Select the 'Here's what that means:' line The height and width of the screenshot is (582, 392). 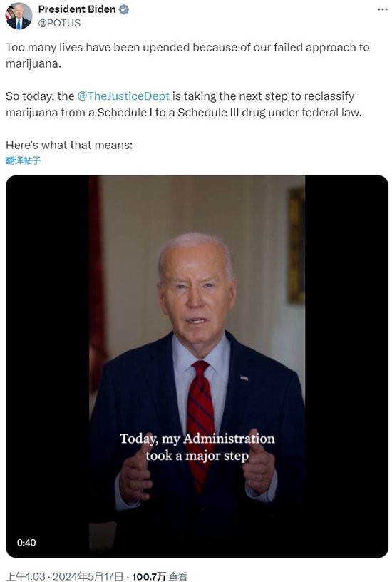[69, 145]
